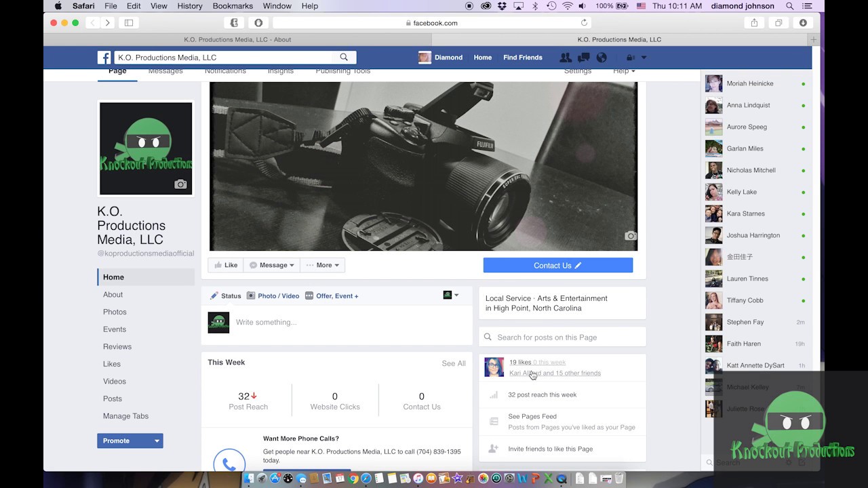Click See All in This Week
The height and width of the screenshot is (488, 868).
pyautogui.click(x=454, y=363)
